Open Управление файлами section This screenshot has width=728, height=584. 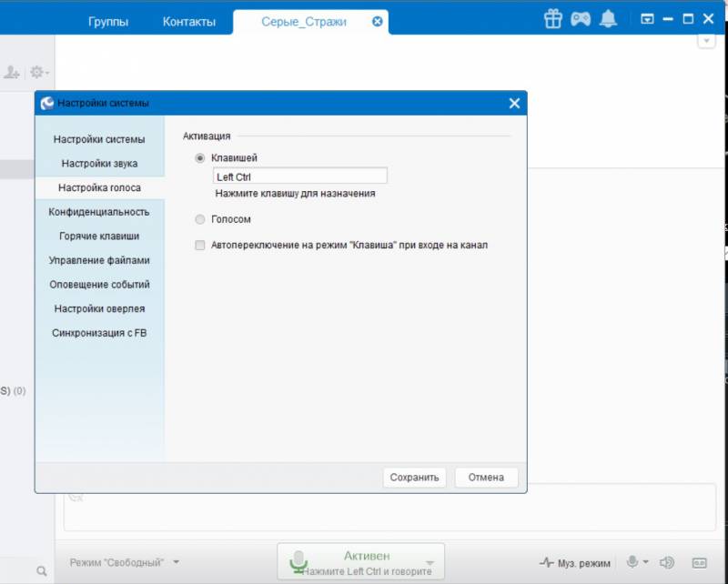coord(99,260)
